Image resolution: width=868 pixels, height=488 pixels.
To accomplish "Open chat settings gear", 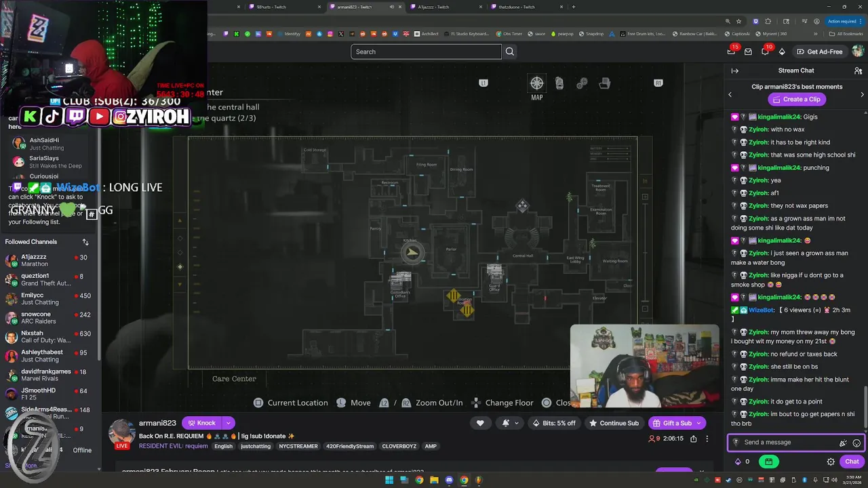I will coord(831,462).
